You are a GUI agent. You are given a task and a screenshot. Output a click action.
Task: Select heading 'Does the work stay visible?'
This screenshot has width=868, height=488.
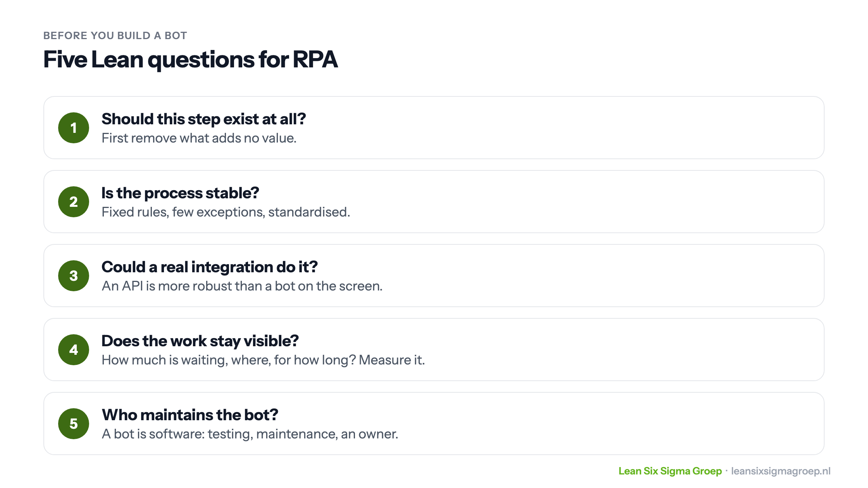coord(200,341)
